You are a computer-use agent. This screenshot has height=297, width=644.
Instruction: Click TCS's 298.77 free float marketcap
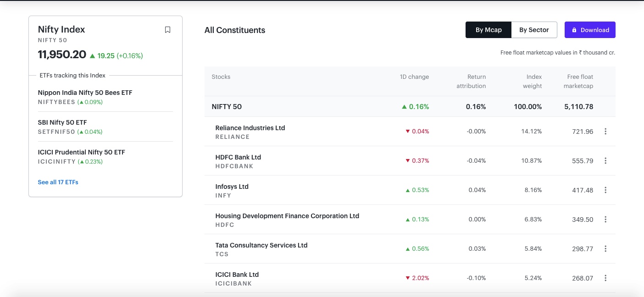click(x=583, y=249)
